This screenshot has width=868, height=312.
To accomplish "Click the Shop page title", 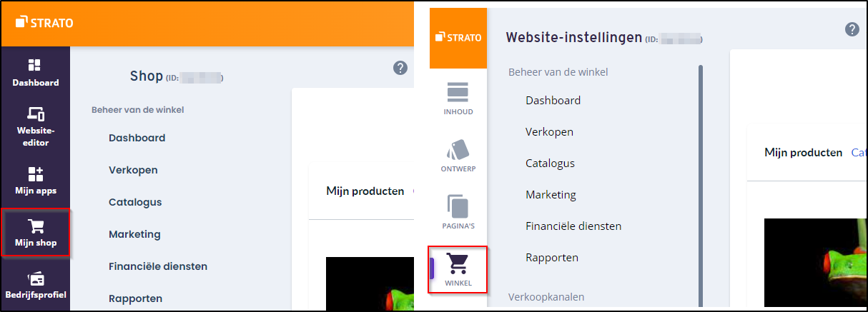I will 147,76.
